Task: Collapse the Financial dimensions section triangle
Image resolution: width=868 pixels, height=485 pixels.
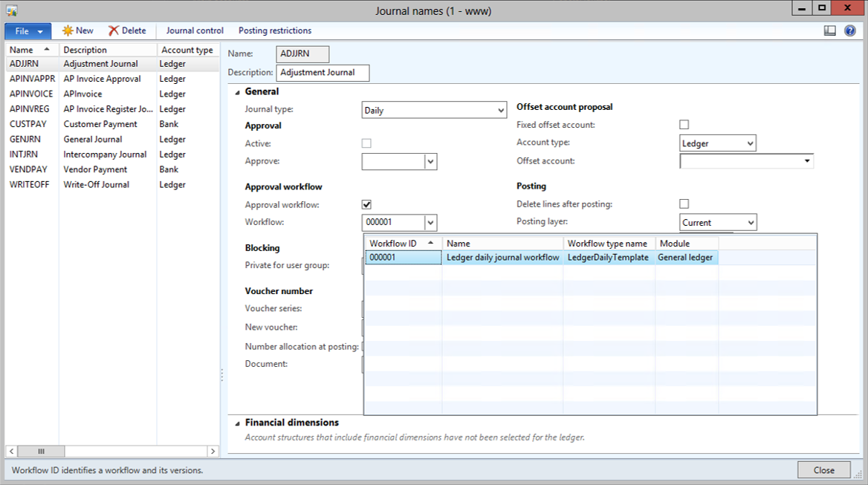Action: point(237,423)
